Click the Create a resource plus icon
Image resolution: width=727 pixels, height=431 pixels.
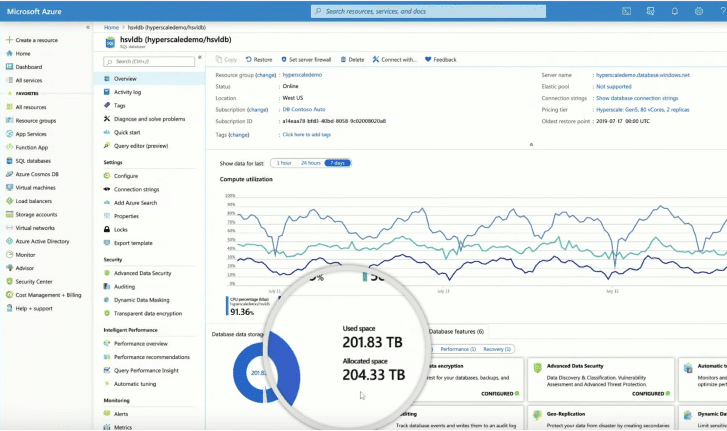(x=9, y=40)
